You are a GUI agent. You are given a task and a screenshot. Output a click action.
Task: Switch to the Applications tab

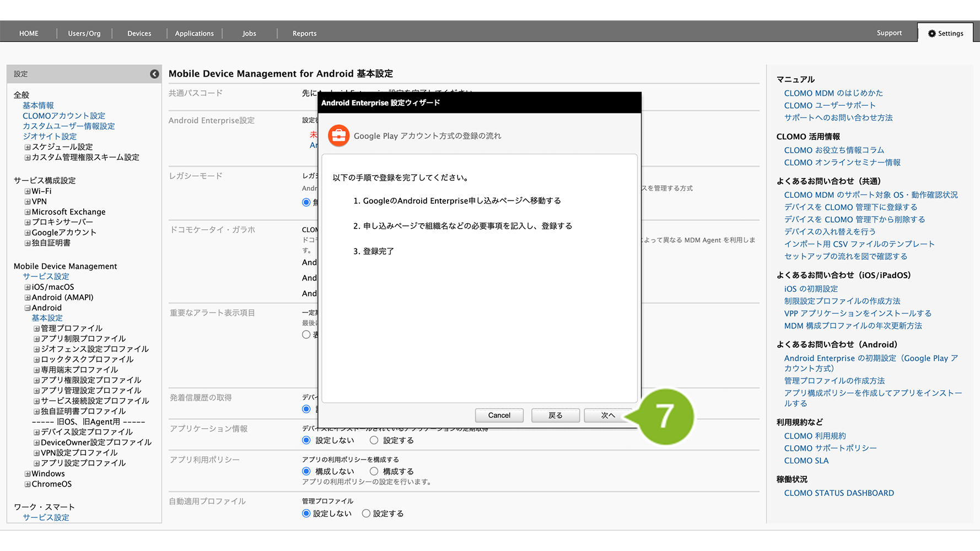coord(195,34)
